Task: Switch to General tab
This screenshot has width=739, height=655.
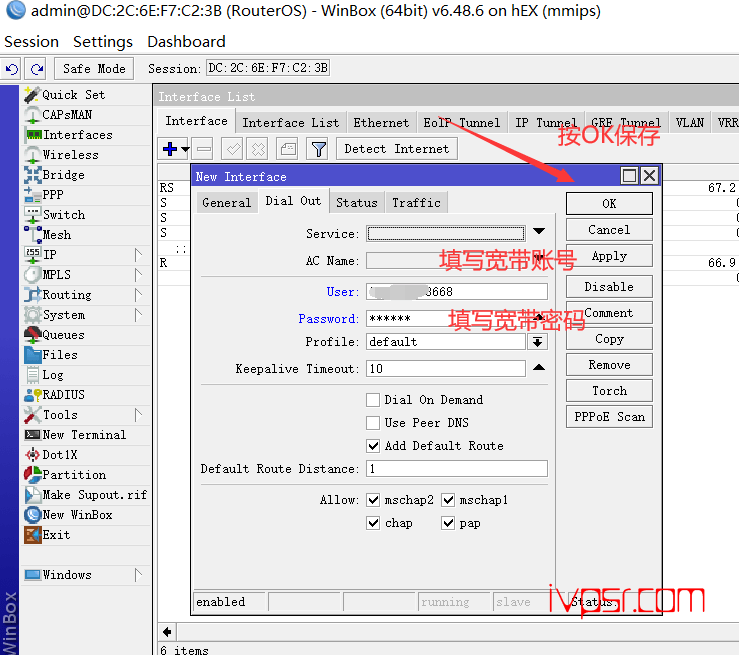Action: click(x=226, y=203)
